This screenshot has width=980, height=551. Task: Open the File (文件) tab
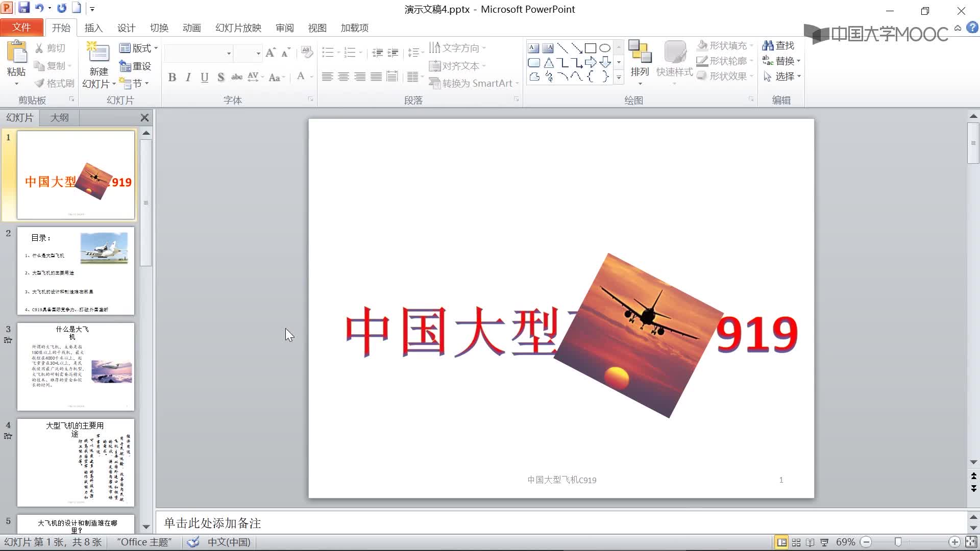tap(21, 28)
